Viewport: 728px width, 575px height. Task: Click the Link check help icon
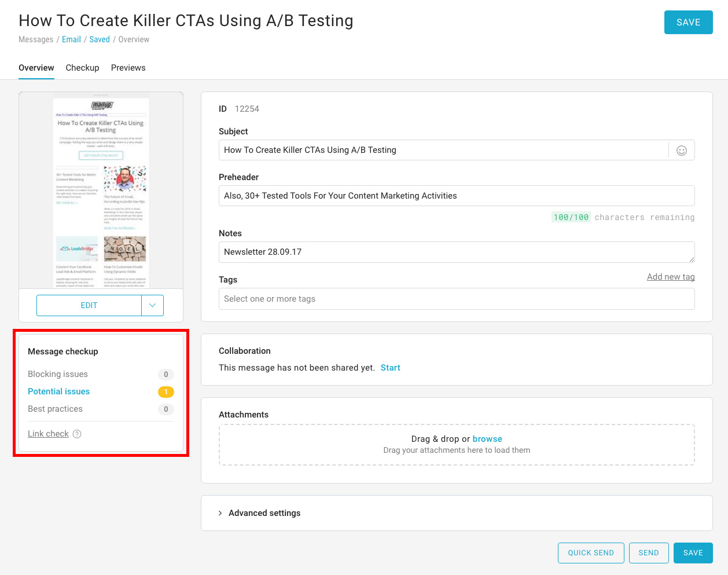coord(77,434)
